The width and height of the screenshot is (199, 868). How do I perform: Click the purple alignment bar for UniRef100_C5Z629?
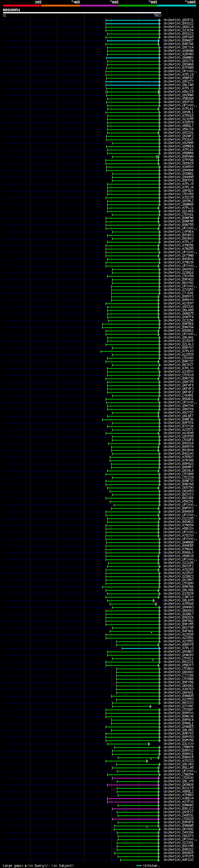(136, 819)
